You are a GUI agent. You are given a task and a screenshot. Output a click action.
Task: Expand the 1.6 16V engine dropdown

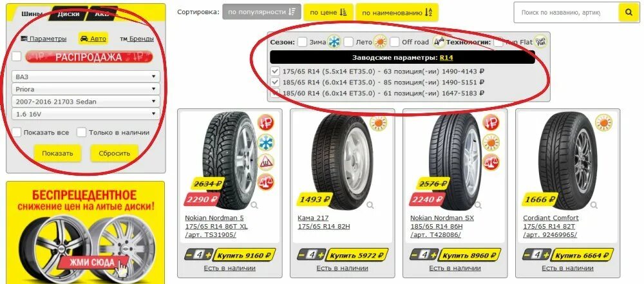[x=86, y=113]
